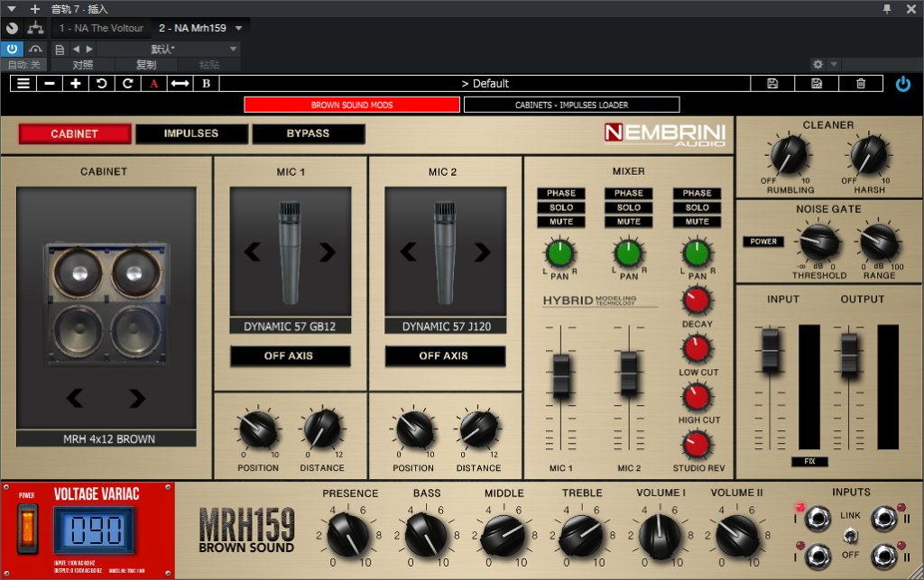Image resolution: width=924 pixels, height=580 pixels.
Task: Click the redo arrow icon
Action: 127,84
